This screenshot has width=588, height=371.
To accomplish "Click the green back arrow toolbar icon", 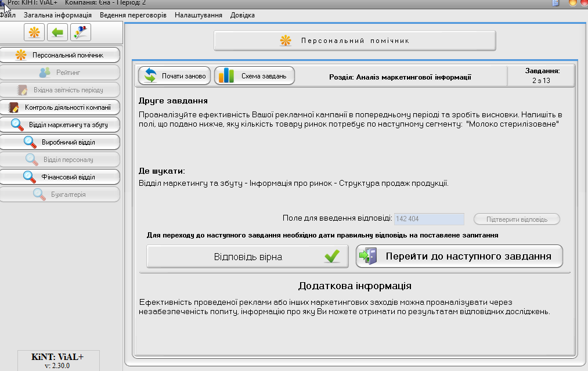I will coord(57,33).
